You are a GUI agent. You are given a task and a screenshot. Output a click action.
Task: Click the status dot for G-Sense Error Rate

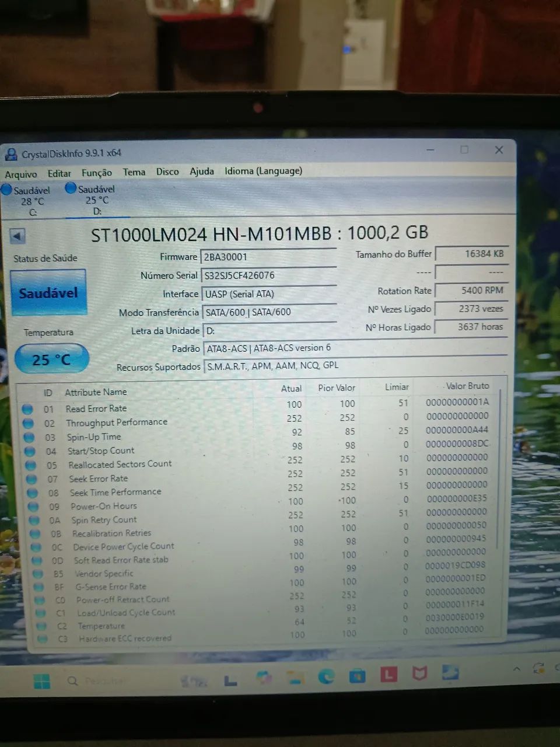coord(39,587)
